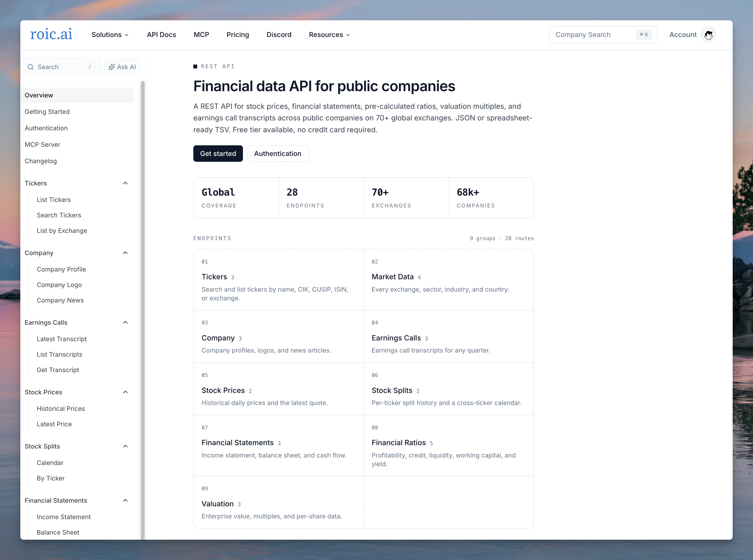Open Search Tickers in the sidebar
753x560 pixels.
pos(59,215)
